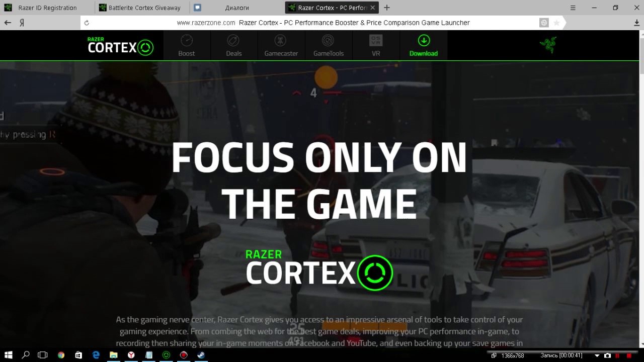Pause the recording with red pause button
644x362 pixels.
click(x=617, y=355)
